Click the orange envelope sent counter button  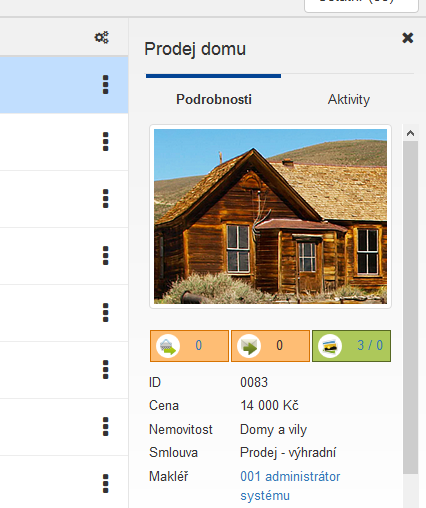(270, 346)
